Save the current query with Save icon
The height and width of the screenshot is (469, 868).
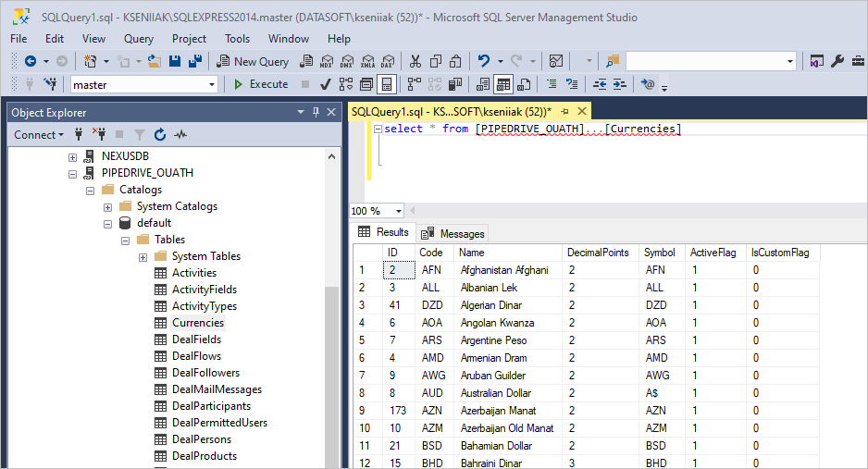coord(175,61)
